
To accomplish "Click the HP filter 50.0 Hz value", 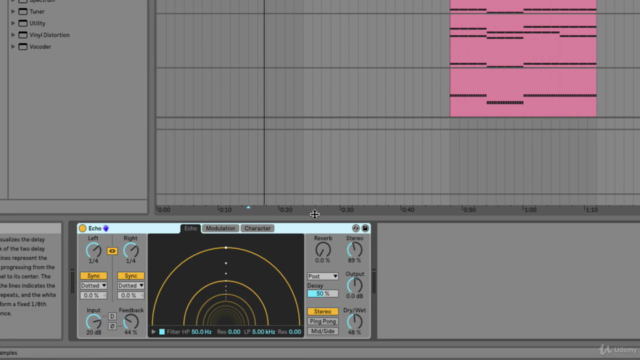I will tap(201, 332).
